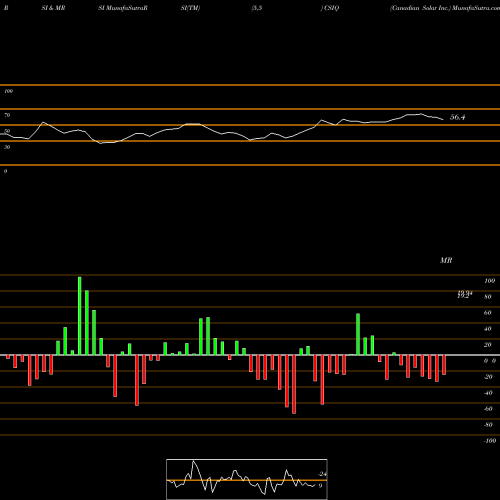This screenshot has width=500, height=500.
Task: Click the RSI axis label 50 on left
Action: tap(7, 131)
